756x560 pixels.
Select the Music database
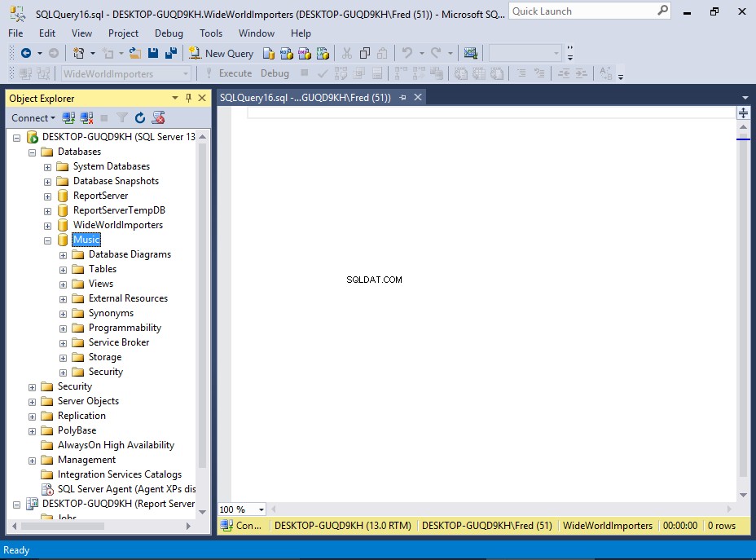(86, 239)
